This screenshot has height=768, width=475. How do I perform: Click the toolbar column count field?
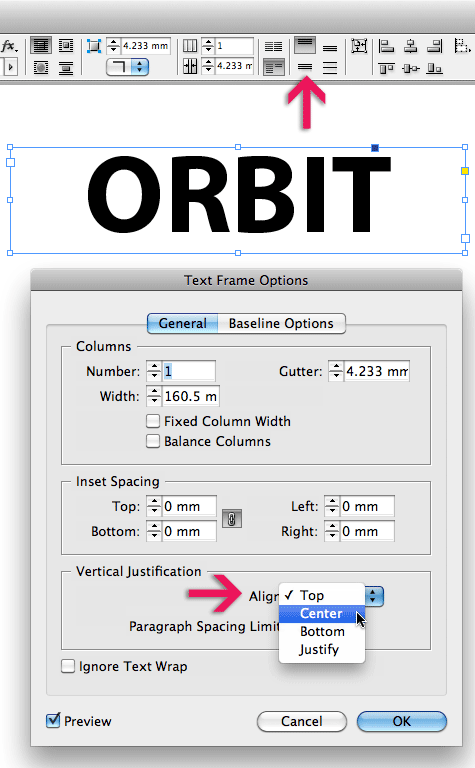234,46
